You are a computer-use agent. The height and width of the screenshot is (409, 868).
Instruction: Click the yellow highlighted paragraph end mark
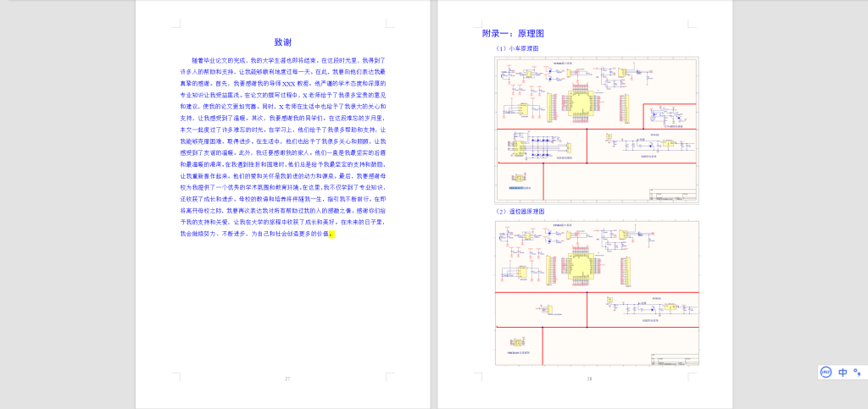(331, 235)
